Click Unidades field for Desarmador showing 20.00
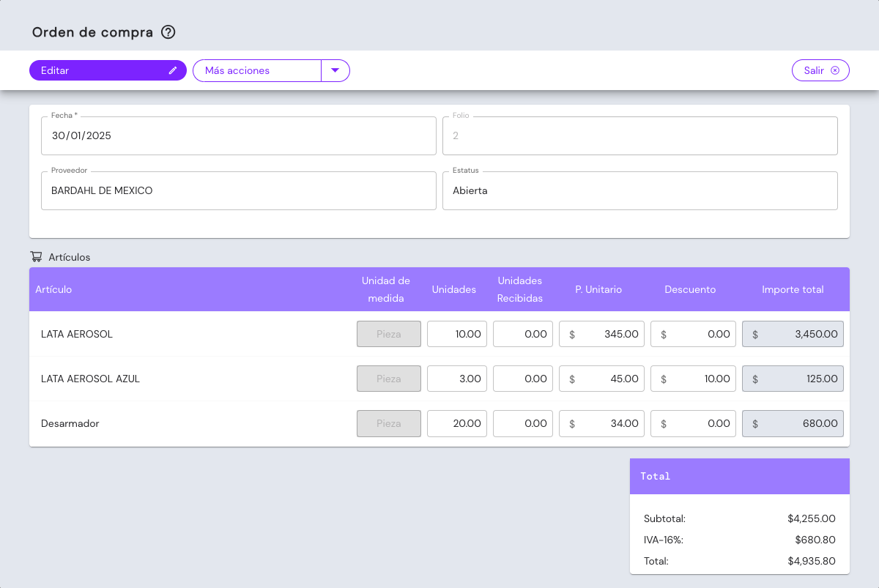The width and height of the screenshot is (879, 588). (457, 423)
